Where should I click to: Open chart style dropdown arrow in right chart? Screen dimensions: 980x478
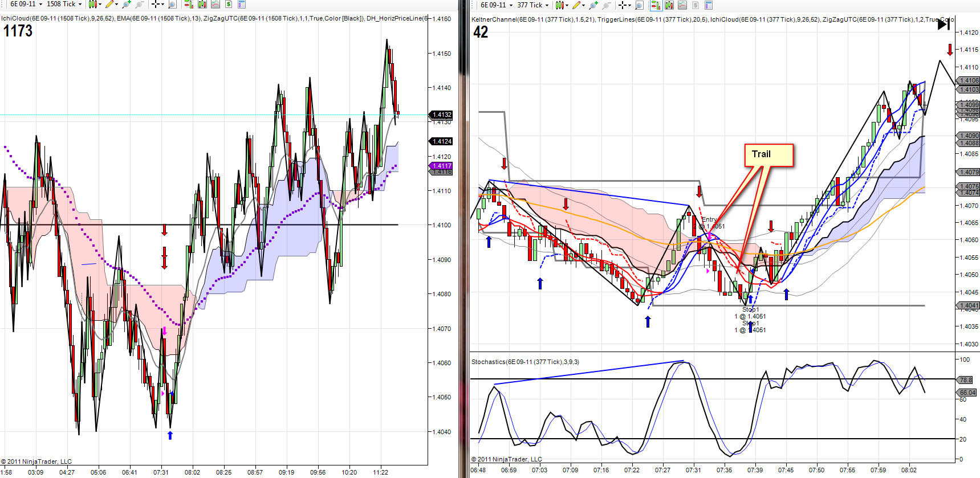567,5
